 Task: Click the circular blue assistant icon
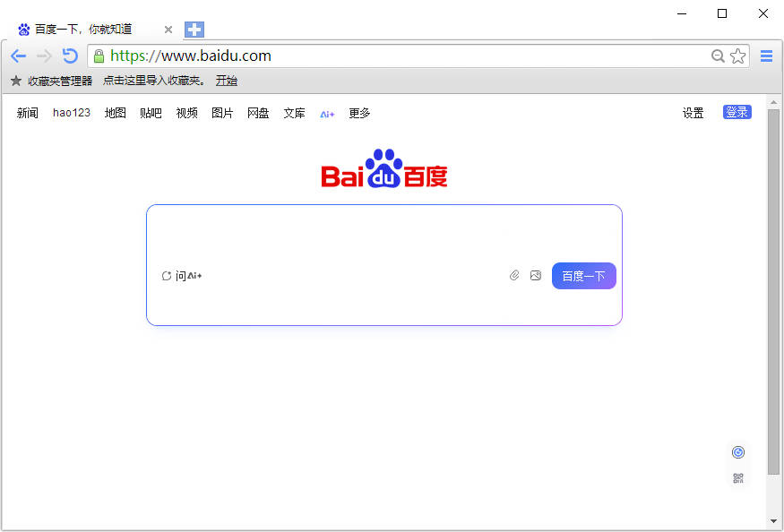(x=738, y=452)
